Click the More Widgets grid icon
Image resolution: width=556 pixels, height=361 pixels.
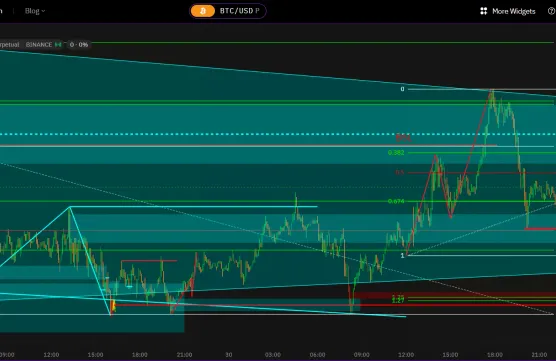coord(483,11)
